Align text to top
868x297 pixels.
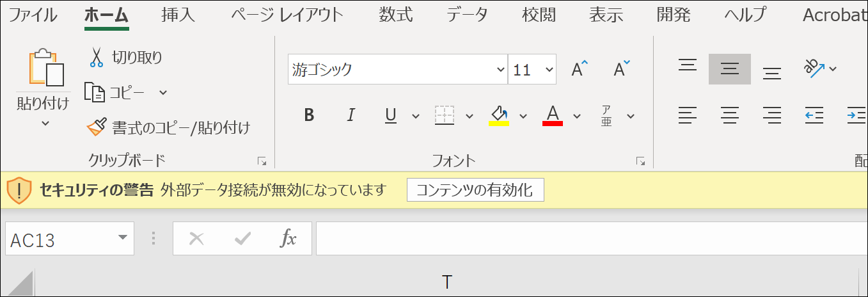pos(688,67)
